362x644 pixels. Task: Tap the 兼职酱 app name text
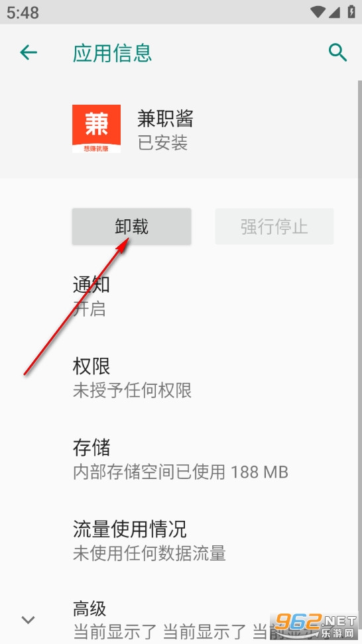click(165, 119)
